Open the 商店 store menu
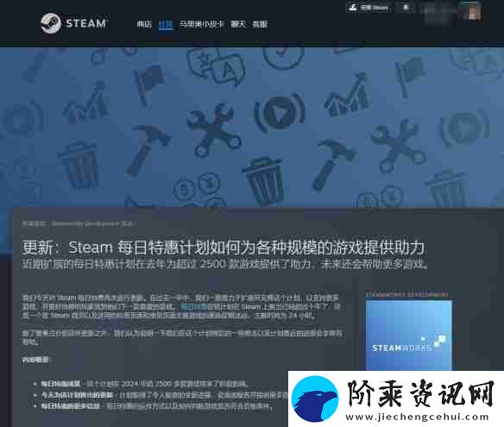 click(144, 24)
